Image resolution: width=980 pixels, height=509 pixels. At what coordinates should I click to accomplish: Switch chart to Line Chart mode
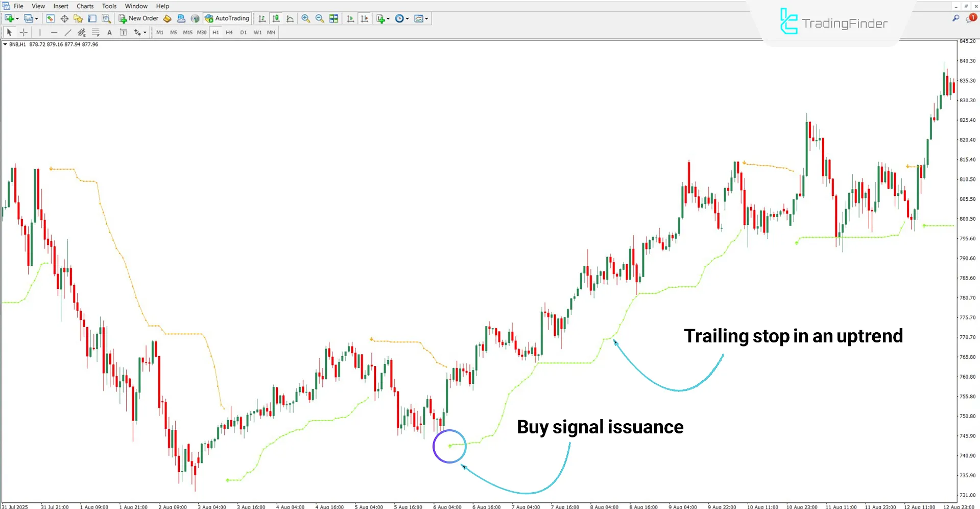point(290,18)
